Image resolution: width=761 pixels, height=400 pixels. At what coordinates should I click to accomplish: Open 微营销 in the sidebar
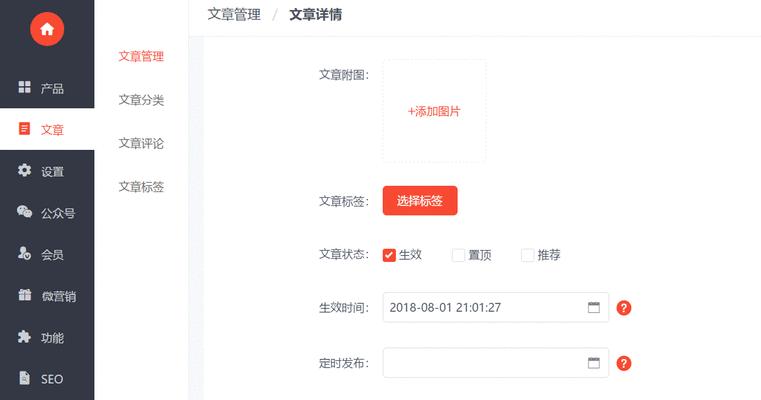pyautogui.click(x=47, y=296)
